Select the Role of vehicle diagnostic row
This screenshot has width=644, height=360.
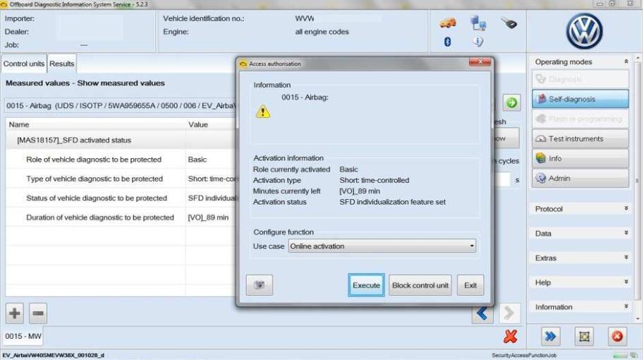tap(121, 160)
